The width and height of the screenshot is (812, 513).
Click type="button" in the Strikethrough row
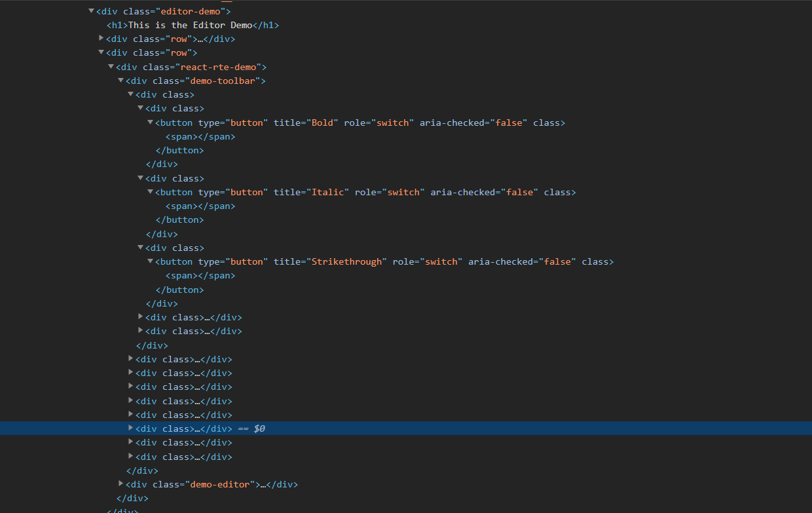click(x=233, y=261)
